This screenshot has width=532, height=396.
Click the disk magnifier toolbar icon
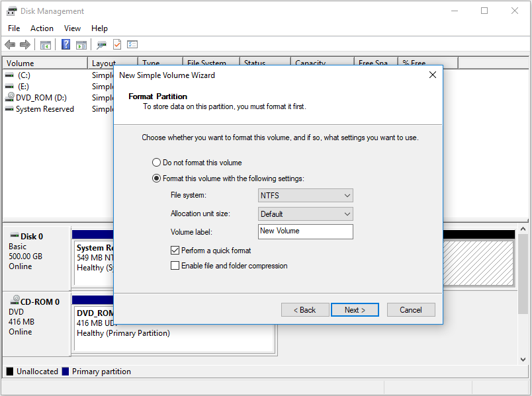pos(101,45)
